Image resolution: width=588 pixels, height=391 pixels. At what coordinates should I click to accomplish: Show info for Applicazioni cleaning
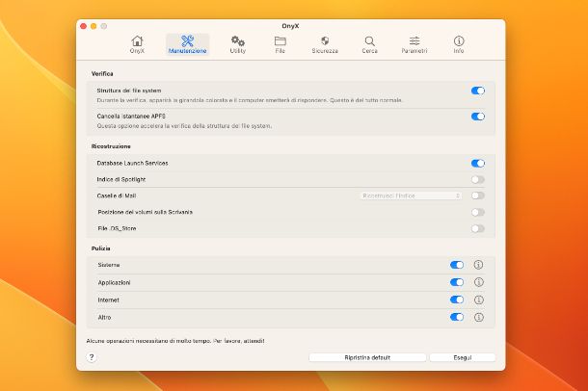click(478, 282)
